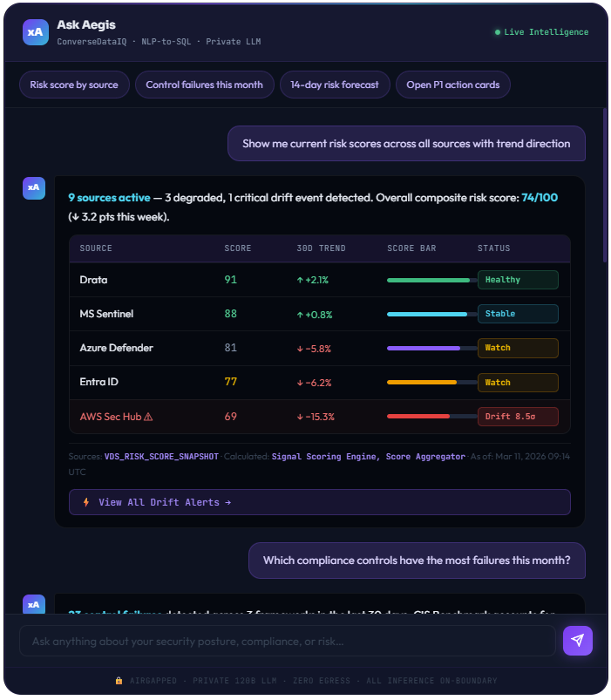
Task: Click the send message paper plane button
Action: click(577, 641)
